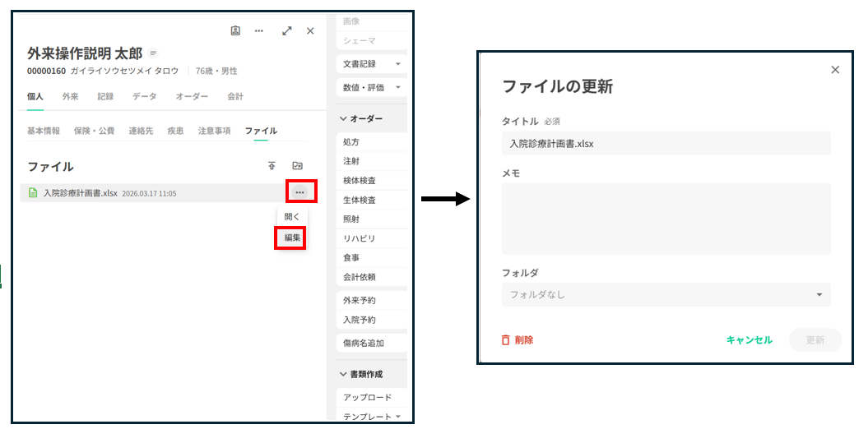868x429 pixels.
Task: Switch to the 会計 tab
Action: tap(235, 96)
